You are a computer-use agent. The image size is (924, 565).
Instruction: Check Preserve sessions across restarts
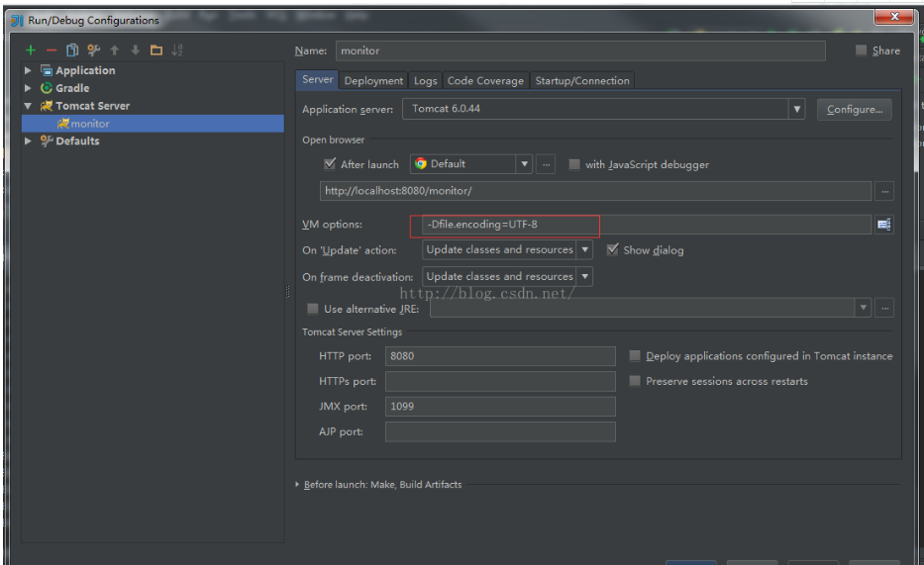(635, 381)
